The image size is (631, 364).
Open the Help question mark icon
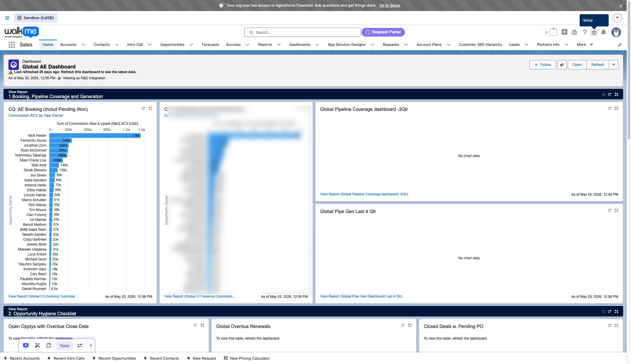[585, 32]
